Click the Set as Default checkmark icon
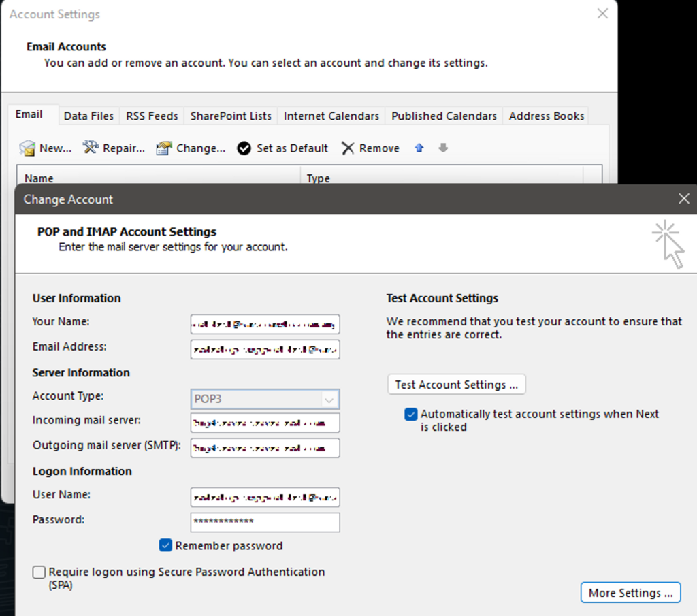Viewport: 697px width, 616px height. click(244, 148)
